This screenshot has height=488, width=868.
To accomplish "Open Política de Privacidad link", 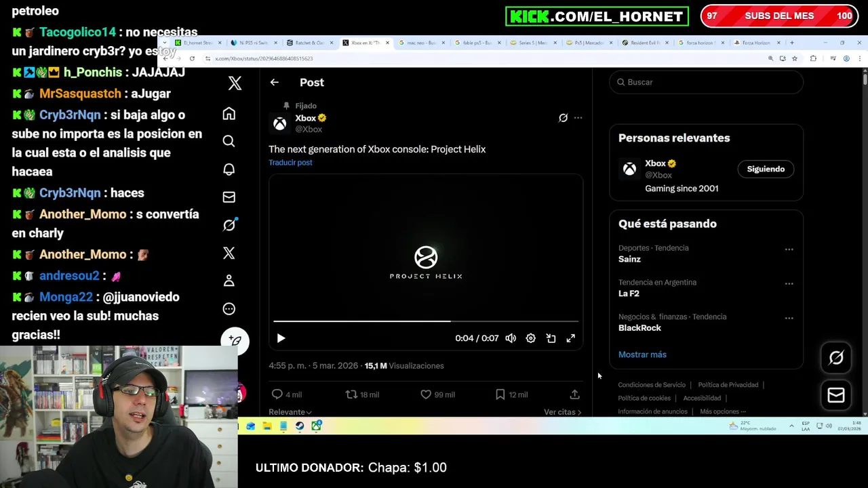I will [x=728, y=385].
